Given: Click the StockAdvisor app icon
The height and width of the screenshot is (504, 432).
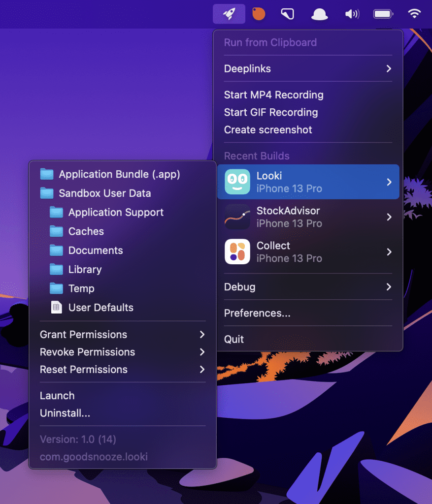Looking at the screenshot, I should 237,217.
